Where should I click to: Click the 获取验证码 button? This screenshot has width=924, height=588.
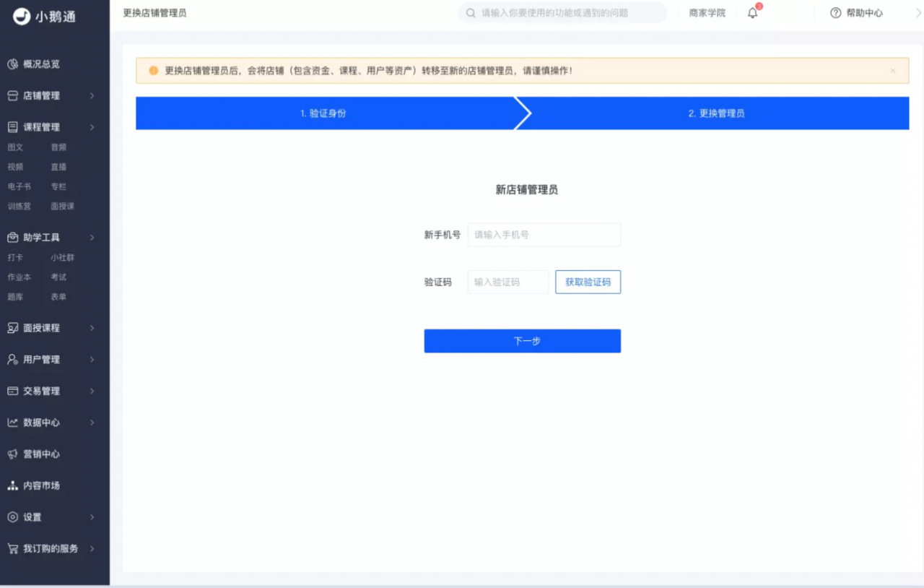[x=588, y=282]
